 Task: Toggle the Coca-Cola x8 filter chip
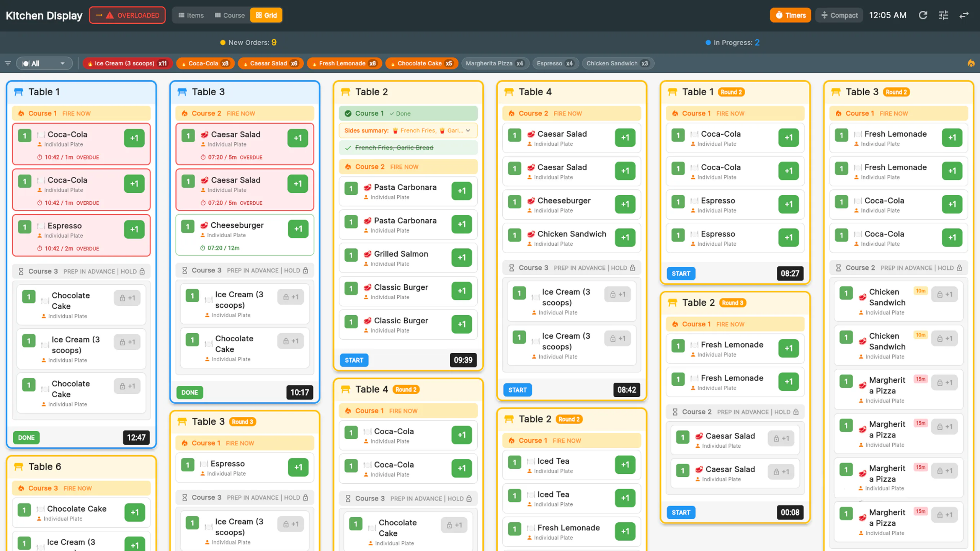click(x=205, y=63)
